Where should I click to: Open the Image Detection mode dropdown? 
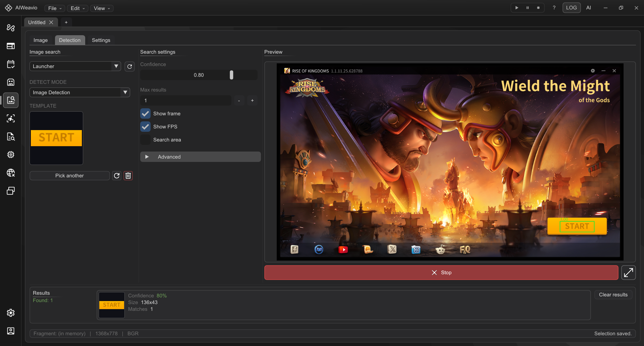click(80, 93)
